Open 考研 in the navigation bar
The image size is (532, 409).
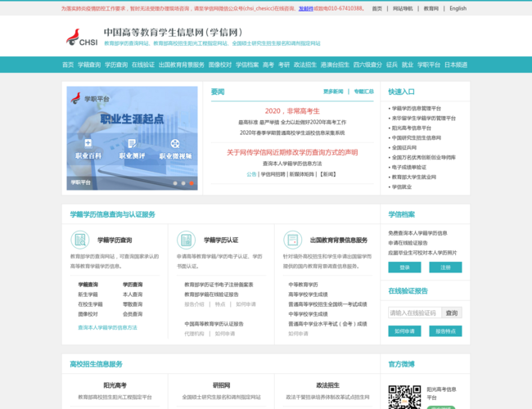(x=284, y=65)
